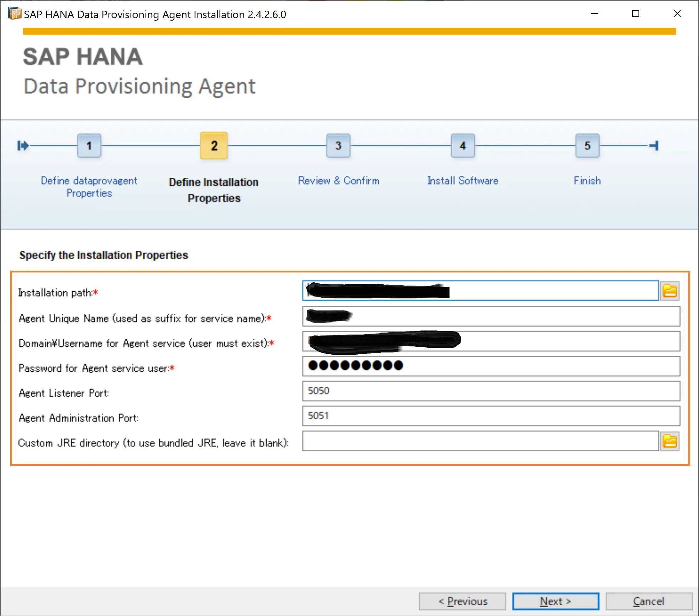Click the wizard end marker icon
Screen dimensions: 699x616
[654, 145]
